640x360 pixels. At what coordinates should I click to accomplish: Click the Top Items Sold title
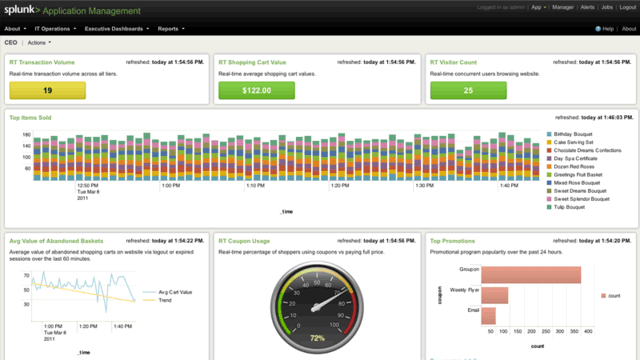point(30,118)
